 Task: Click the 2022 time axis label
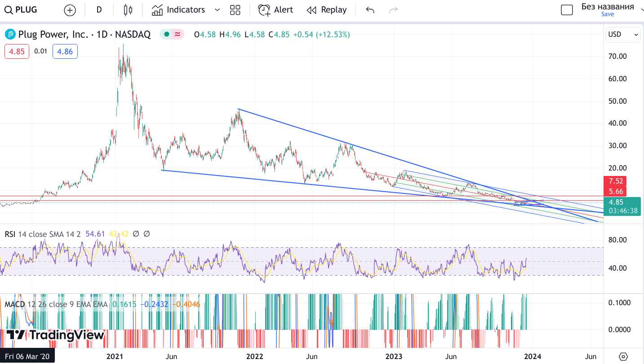(x=255, y=356)
